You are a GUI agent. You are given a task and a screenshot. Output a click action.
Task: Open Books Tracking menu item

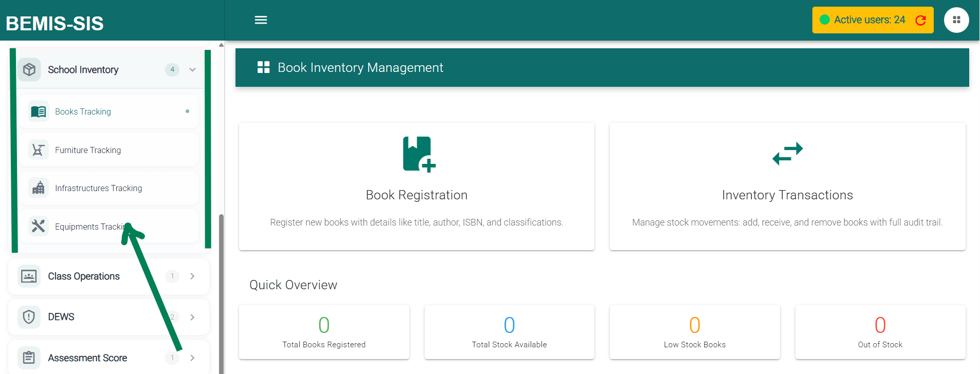click(x=83, y=111)
